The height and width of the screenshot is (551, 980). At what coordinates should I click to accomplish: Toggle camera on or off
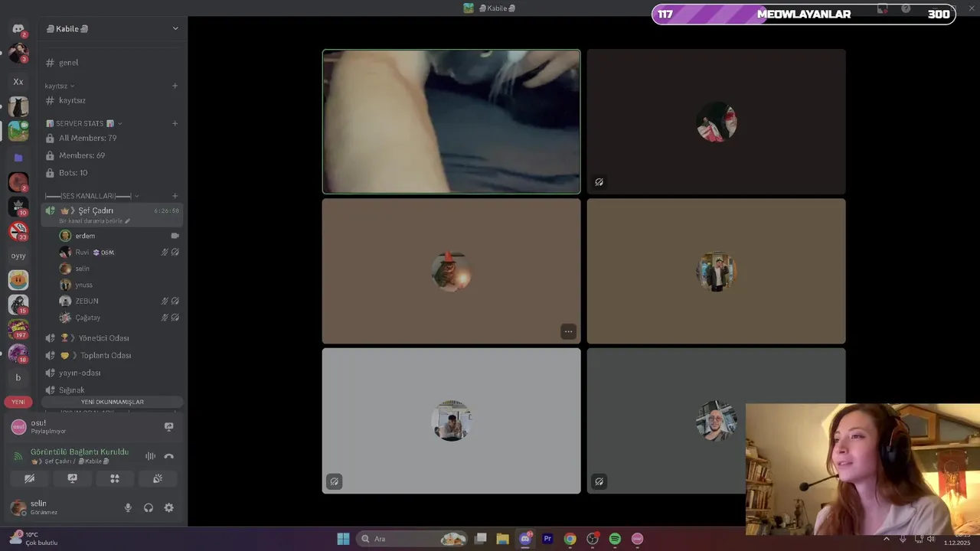(x=29, y=478)
